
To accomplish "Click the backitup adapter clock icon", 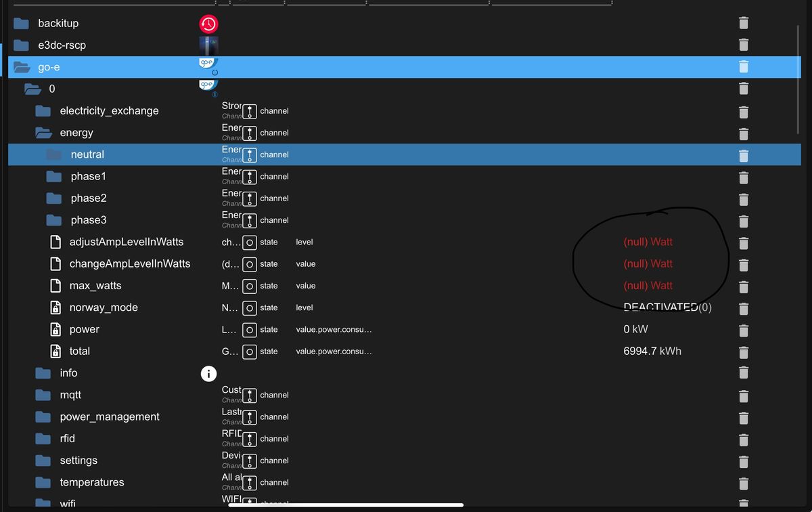I will tap(208, 24).
